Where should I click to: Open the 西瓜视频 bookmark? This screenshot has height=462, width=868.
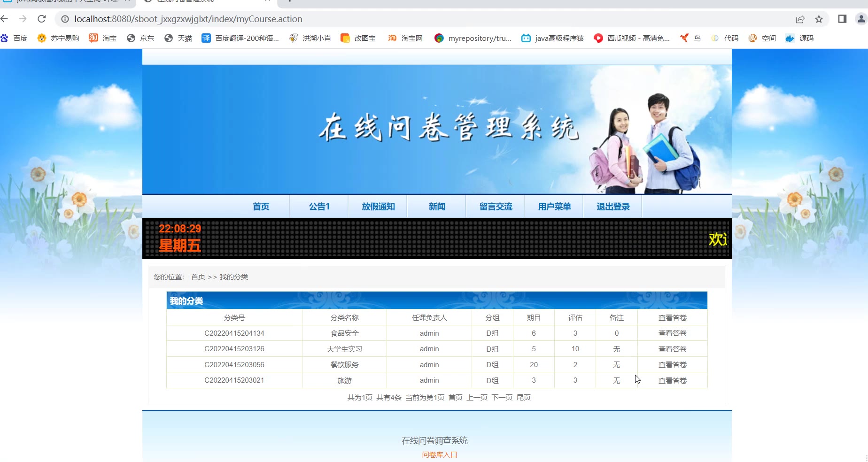[x=632, y=38]
